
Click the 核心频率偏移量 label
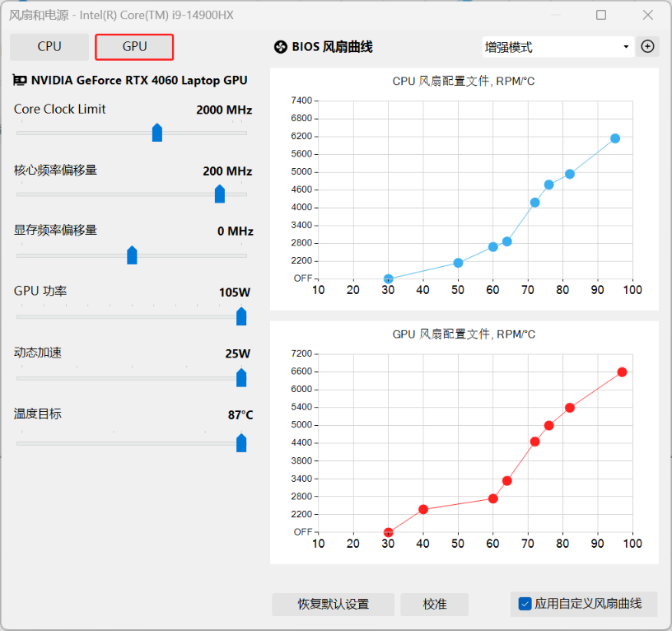[56, 171]
